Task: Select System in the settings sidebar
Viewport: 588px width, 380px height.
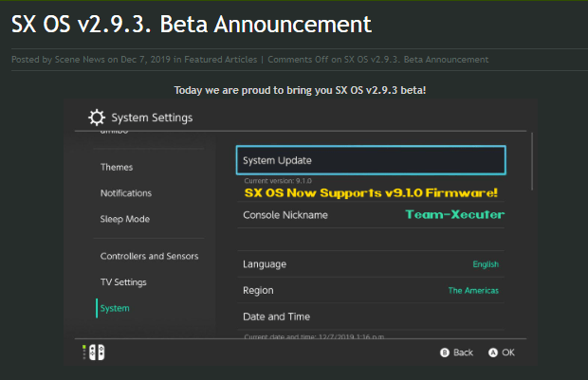Action: point(115,308)
